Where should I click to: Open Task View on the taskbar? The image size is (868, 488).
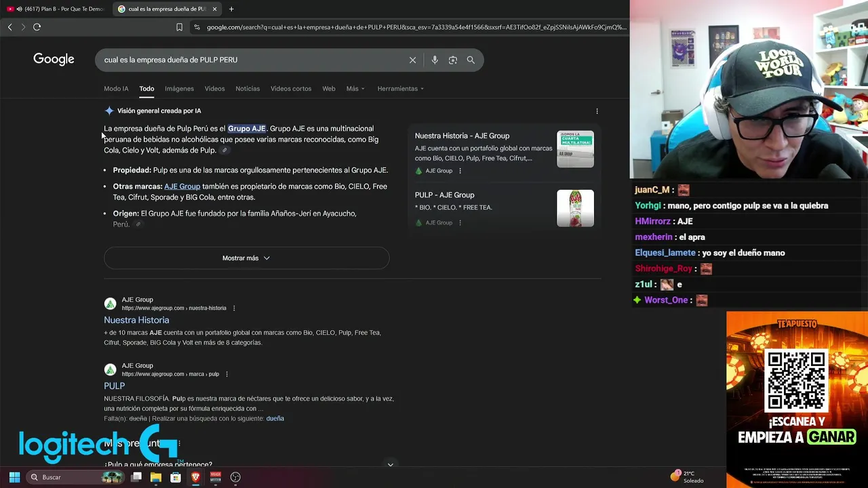[136, 477]
